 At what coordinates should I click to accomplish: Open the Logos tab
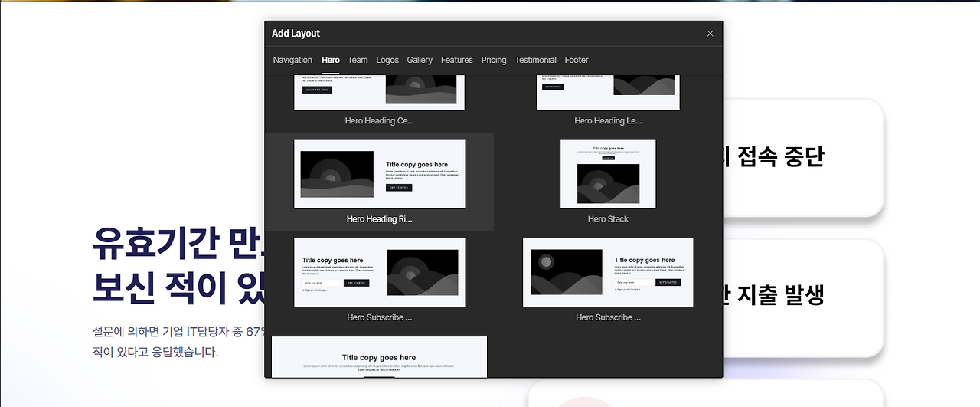pos(387,60)
